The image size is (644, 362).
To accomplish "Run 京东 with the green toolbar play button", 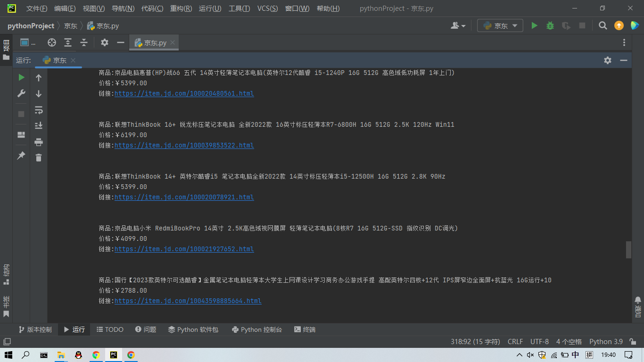I will pyautogui.click(x=534, y=25).
